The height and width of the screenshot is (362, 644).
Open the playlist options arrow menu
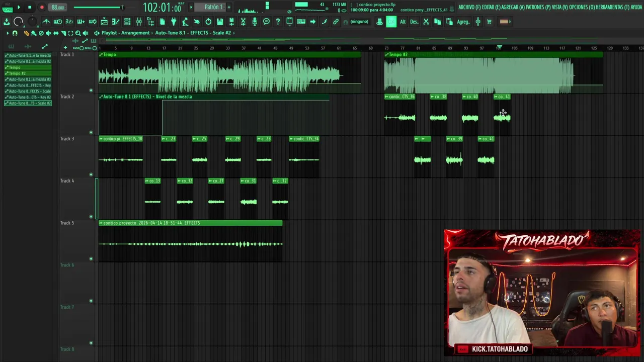coord(8,33)
